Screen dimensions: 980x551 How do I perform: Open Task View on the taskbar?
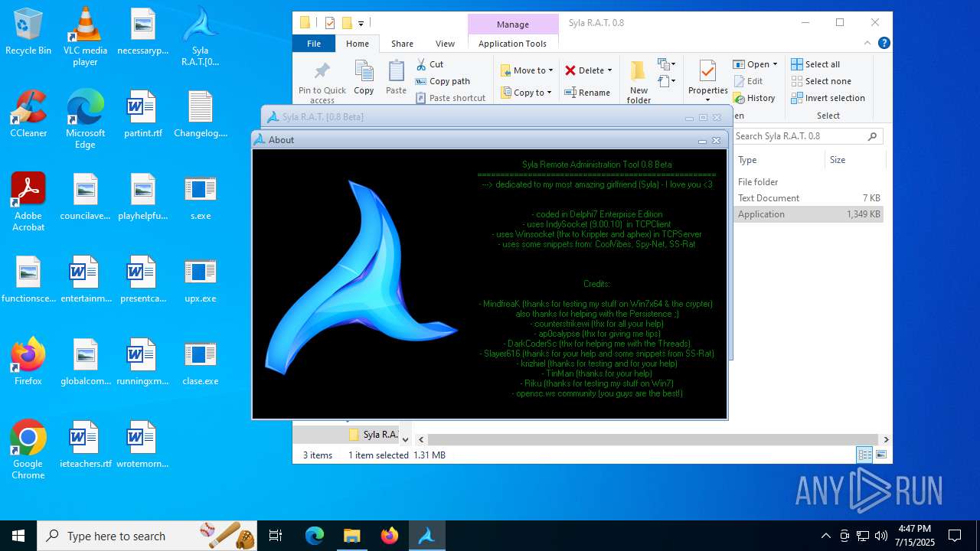[x=276, y=536]
